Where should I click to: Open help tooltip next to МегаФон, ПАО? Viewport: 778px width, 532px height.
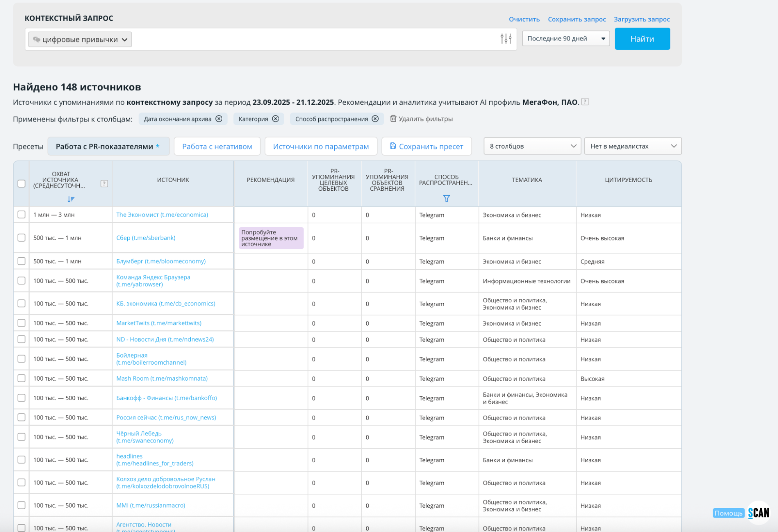click(585, 102)
